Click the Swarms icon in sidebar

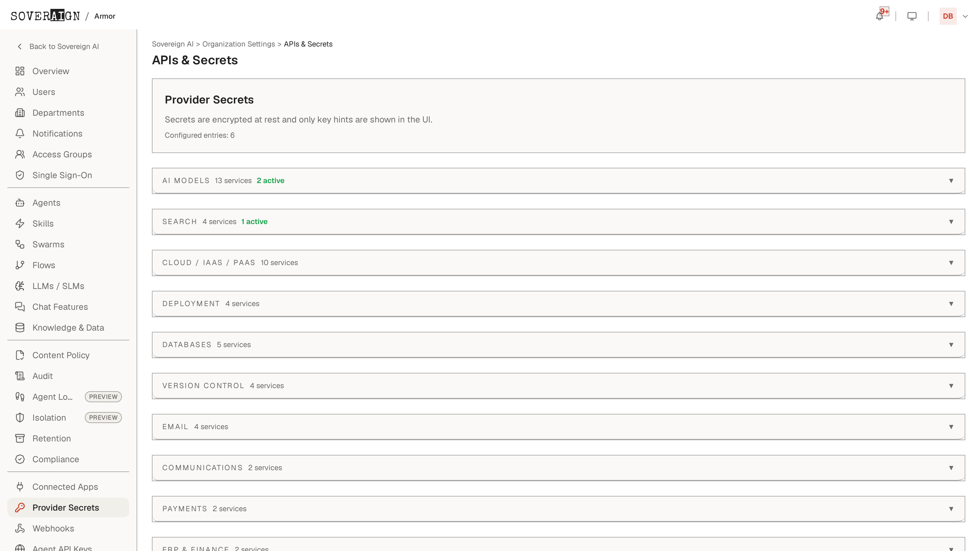20,245
